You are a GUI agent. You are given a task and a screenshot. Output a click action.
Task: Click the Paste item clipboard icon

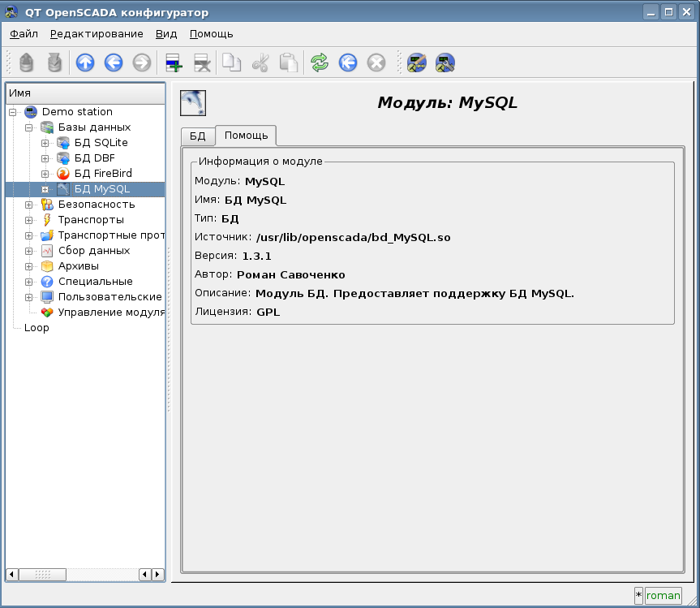point(289,63)
